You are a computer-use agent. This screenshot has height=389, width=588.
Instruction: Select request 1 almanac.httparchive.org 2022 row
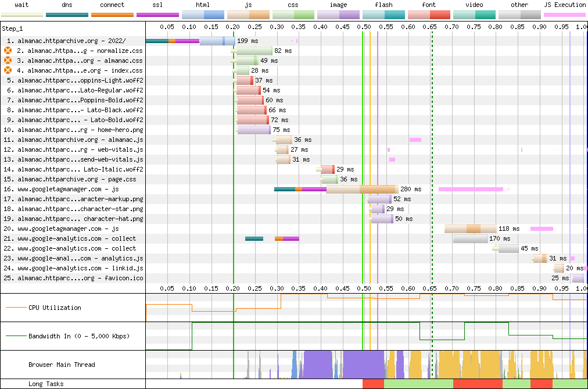click(72, 41)
